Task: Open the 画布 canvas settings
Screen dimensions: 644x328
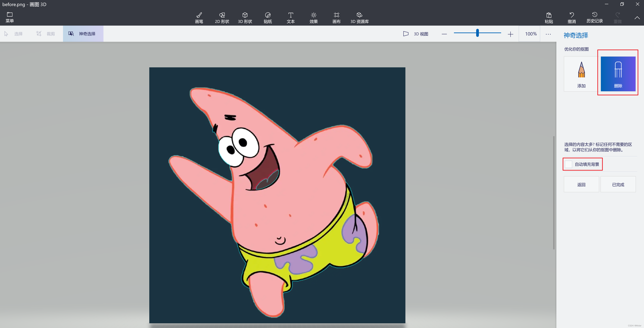Action: pyautogui.click(x=336, y=18)
